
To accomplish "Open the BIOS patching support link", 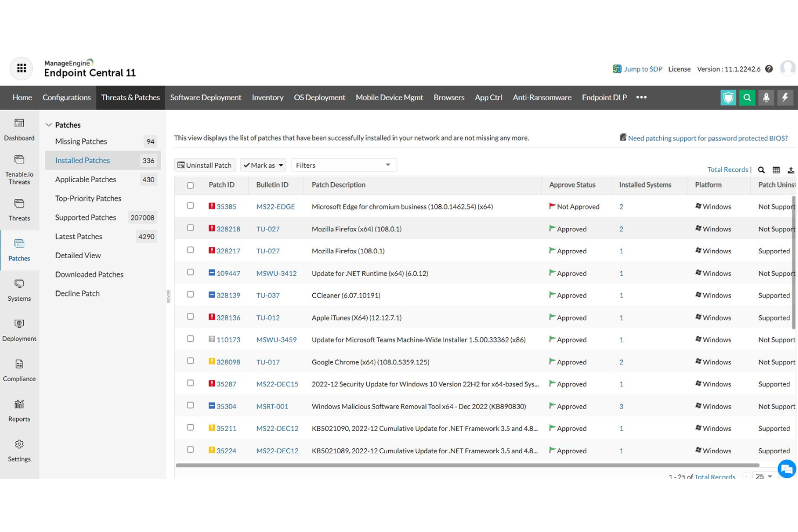I will [x=707, y=138].
